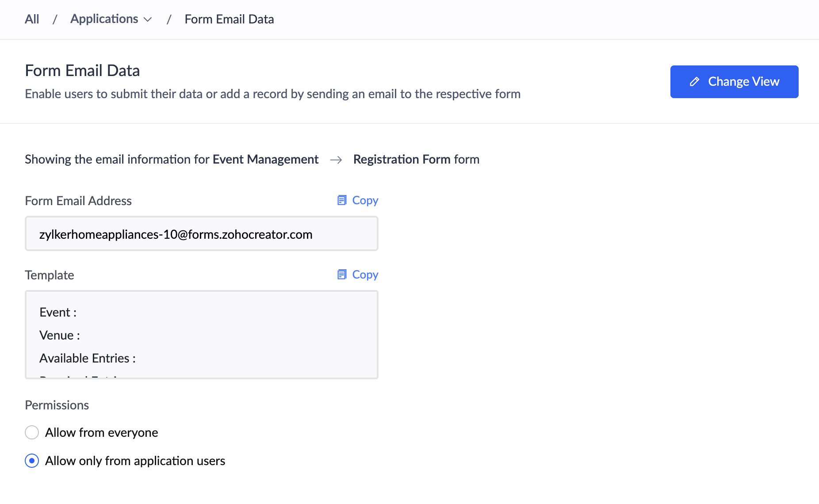Click the arrow icon before Registration Form
Screen dimensions: 819x504
click(x=336, y=160)
